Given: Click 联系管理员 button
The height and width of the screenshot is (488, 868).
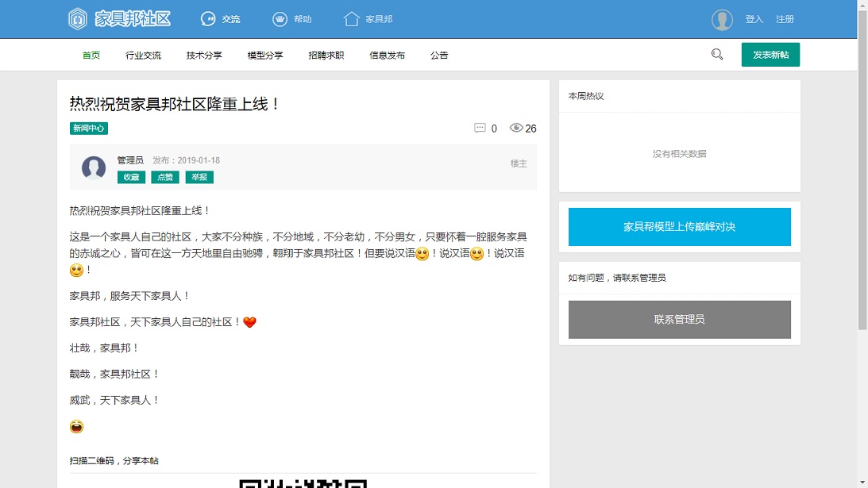Looking at the screenshot, I should (x=679, y=319).
